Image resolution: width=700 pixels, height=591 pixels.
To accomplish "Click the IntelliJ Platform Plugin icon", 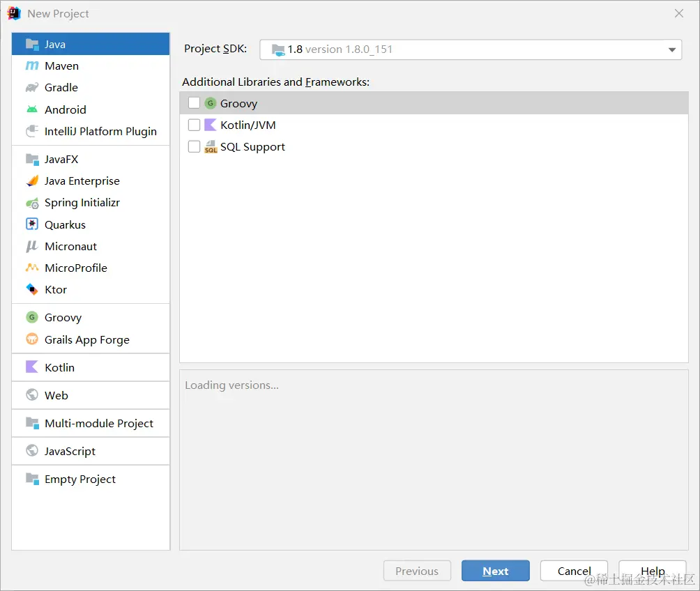I will coord(32,131).
